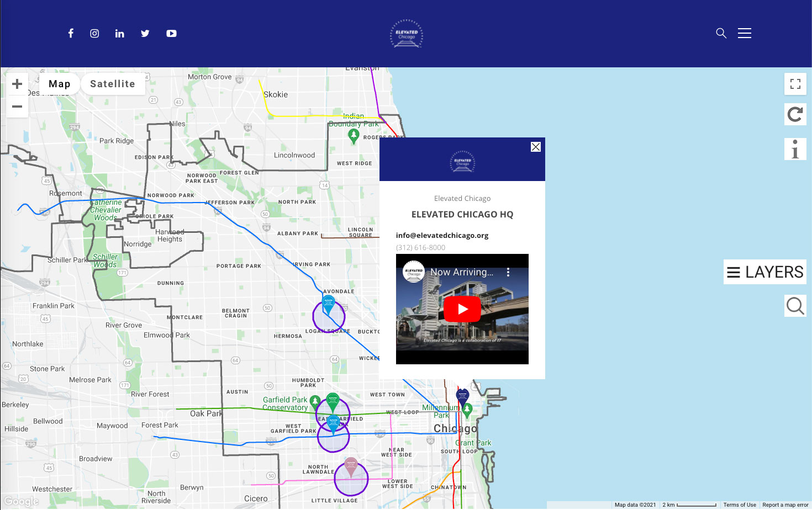
Task: Email info@elevatedchicago.org via the link
Action: coord(442,235)
